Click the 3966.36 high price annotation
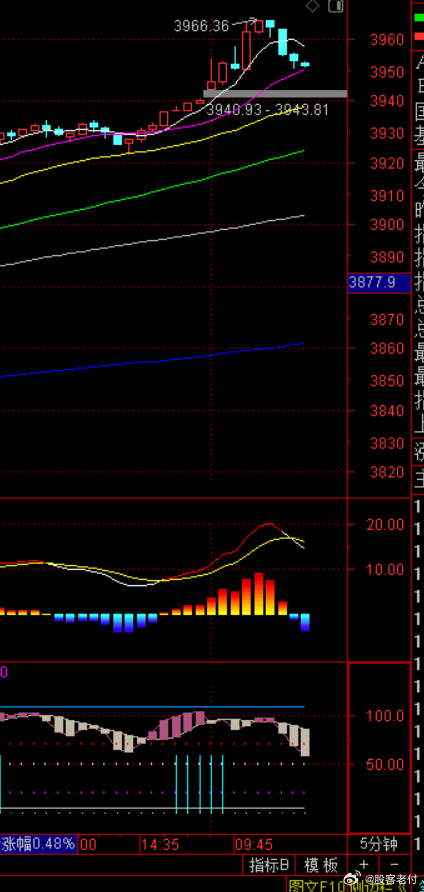This screenshot has height=892, width=424. pyautogui.click(x=201, y=26)
